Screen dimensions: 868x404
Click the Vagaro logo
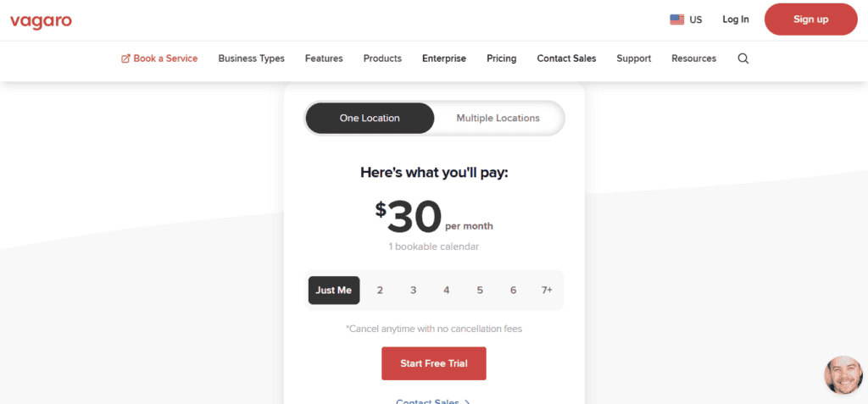click(41, 21)
